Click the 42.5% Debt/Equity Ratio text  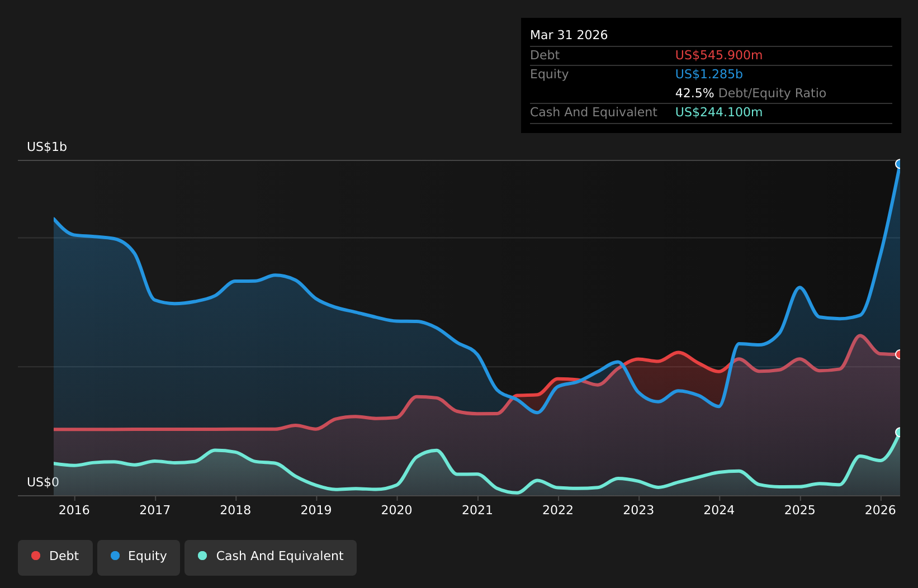click(750, 93)
